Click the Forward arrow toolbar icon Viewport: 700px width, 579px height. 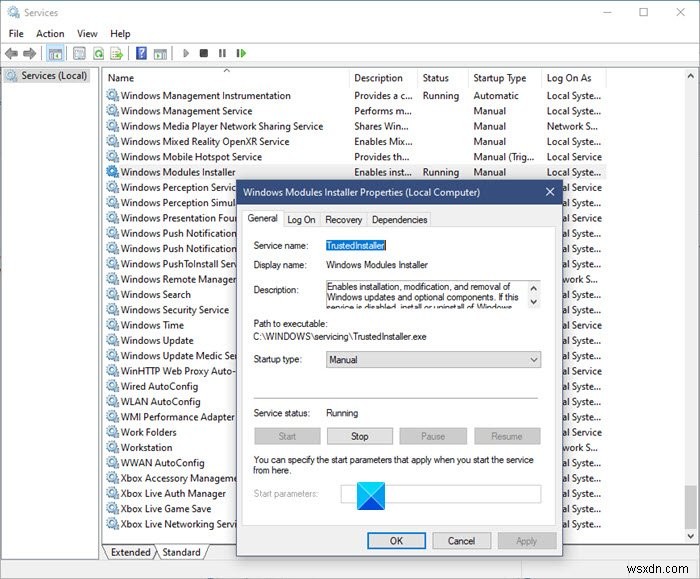[29, 54]
